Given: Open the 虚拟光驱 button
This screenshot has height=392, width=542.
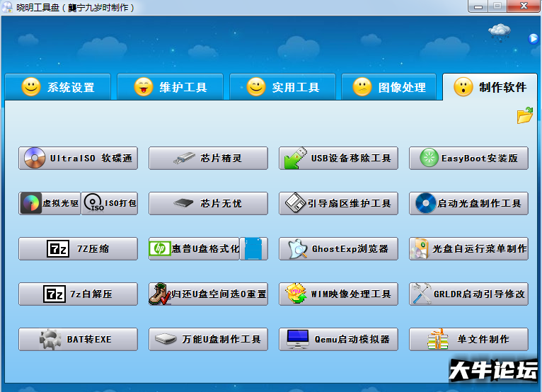Looking at the screenshot, I should tap(50, 203).
